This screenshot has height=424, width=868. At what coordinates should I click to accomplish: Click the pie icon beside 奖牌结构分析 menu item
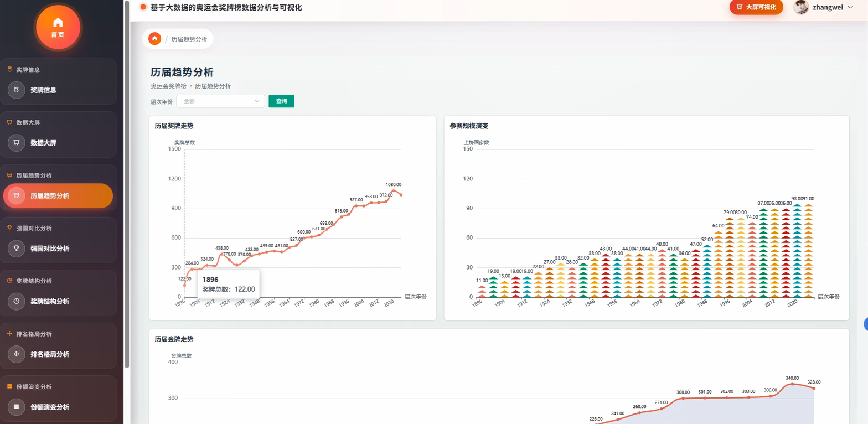pyautogui.click(x=17, y=301)
